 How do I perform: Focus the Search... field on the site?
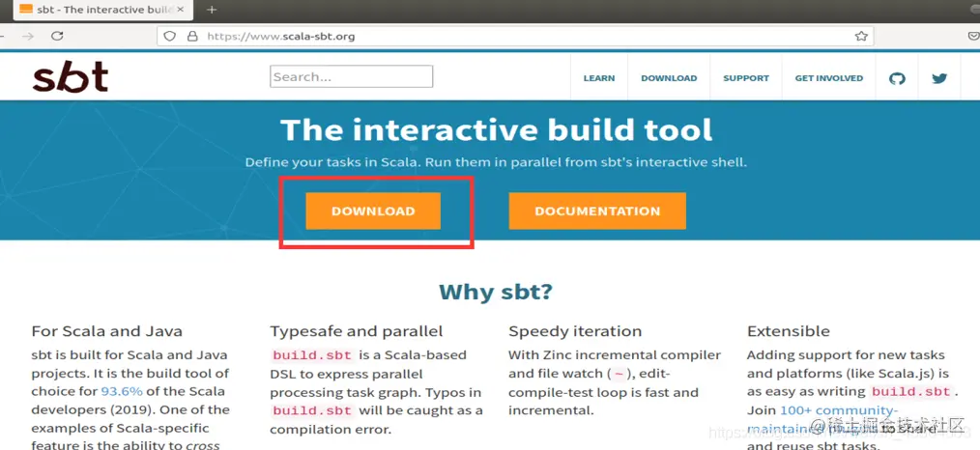[351, 76]
